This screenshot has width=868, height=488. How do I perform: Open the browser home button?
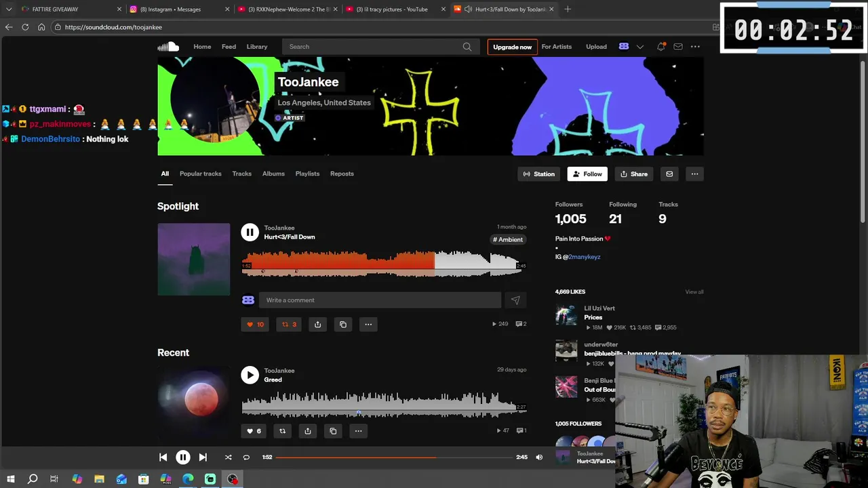(41, 27)
